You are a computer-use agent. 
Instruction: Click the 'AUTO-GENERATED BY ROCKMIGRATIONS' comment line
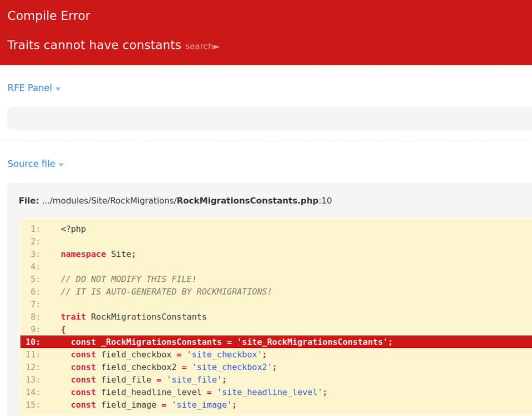coord(166,292)
